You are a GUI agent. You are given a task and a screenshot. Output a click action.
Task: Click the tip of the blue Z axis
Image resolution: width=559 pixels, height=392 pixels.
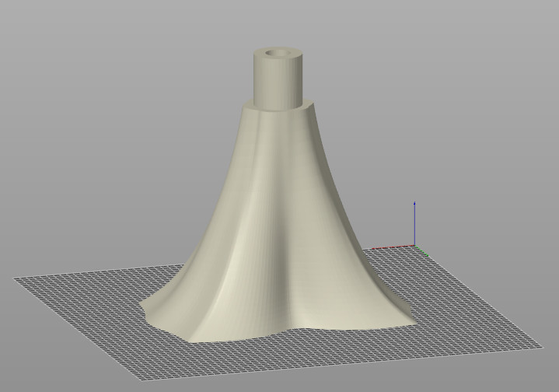pyautogui.click(x=414, y=203)
